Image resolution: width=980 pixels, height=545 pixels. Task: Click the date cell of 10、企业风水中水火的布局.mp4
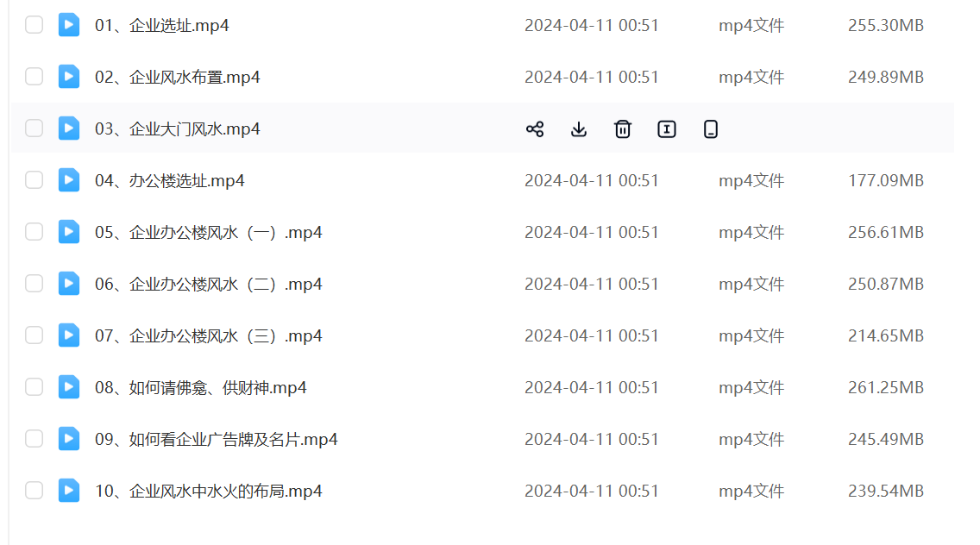point(591,492)
